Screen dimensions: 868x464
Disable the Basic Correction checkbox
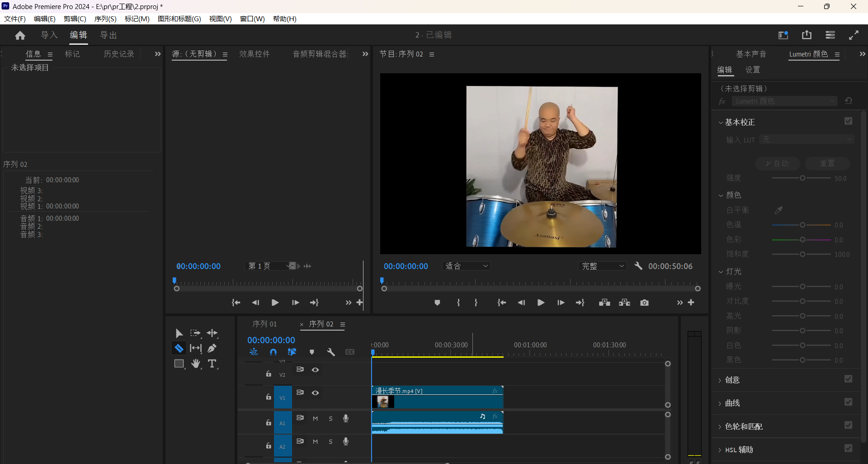click(x=848, y=121)
